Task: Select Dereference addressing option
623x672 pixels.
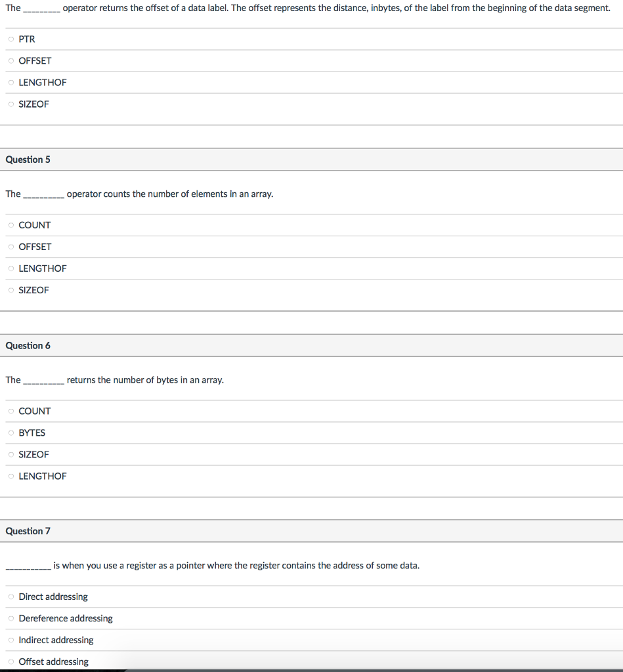Action: coord(11,618)
